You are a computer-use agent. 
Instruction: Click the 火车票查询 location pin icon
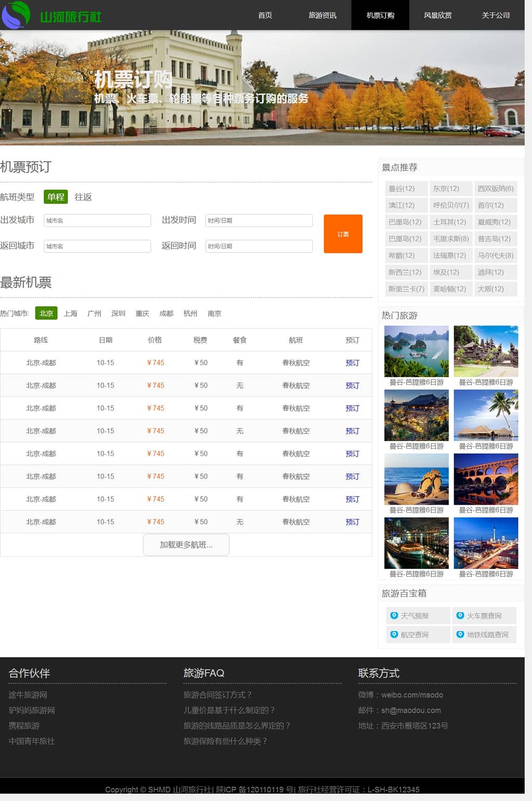tap(460, 616)
